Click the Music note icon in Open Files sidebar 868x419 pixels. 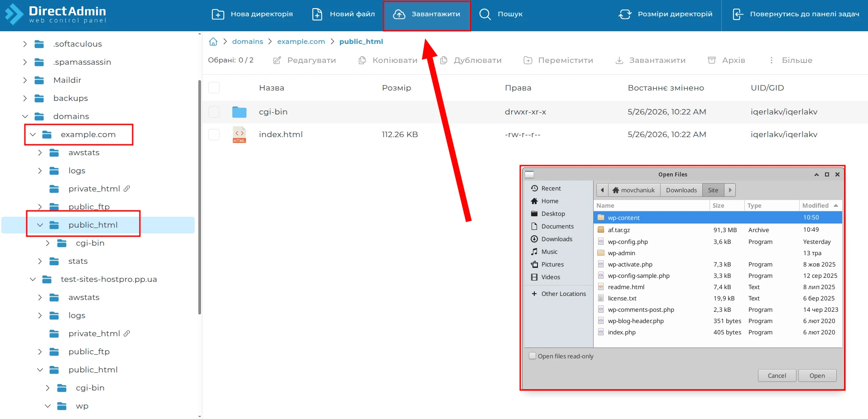pos(534,252)
